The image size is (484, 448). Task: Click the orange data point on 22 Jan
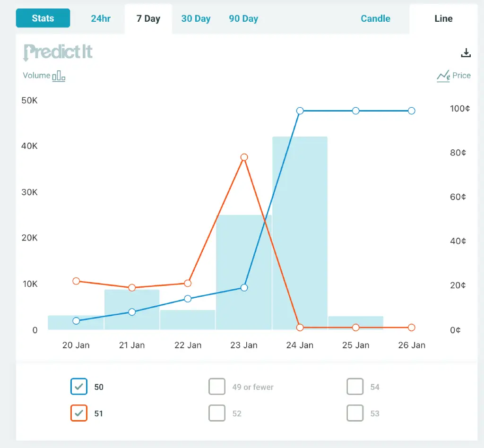(188, 283)
